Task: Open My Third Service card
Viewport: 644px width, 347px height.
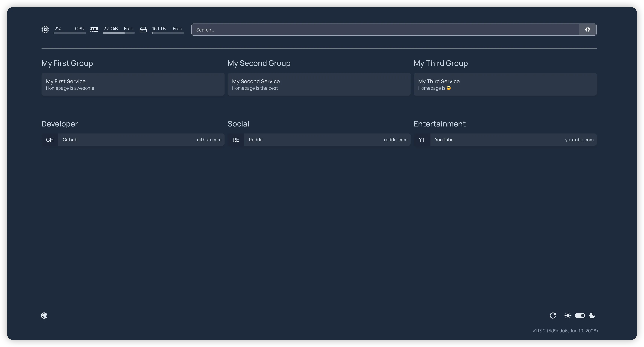Action: (x=505, y=84)
